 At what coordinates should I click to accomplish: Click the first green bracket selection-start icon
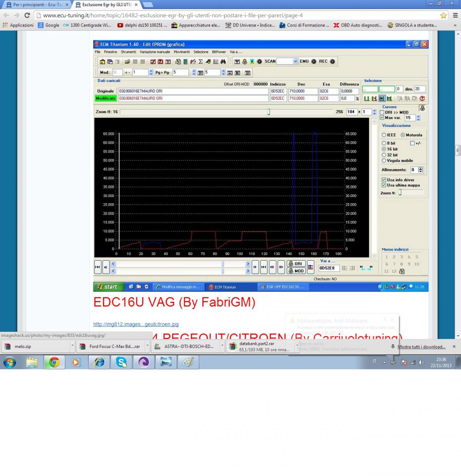click(366, 99)
